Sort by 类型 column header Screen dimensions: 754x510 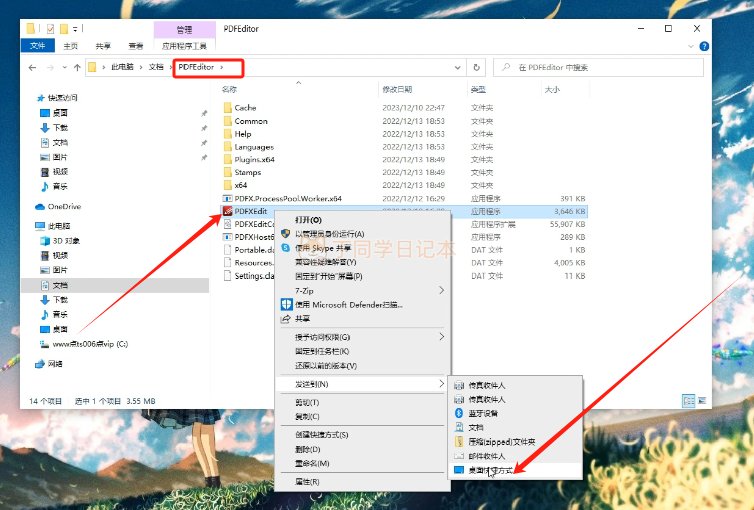[478, 89]
